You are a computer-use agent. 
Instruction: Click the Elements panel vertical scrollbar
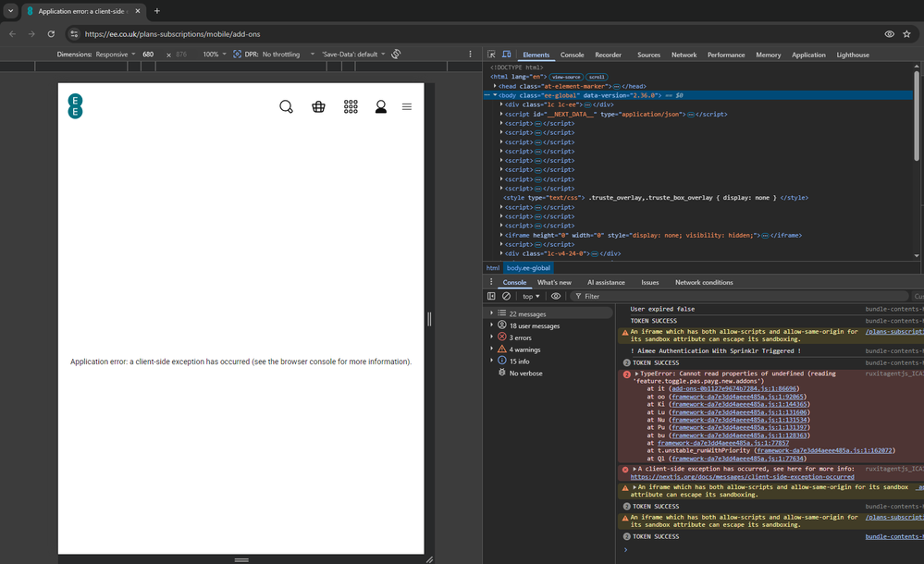[917, 115]
